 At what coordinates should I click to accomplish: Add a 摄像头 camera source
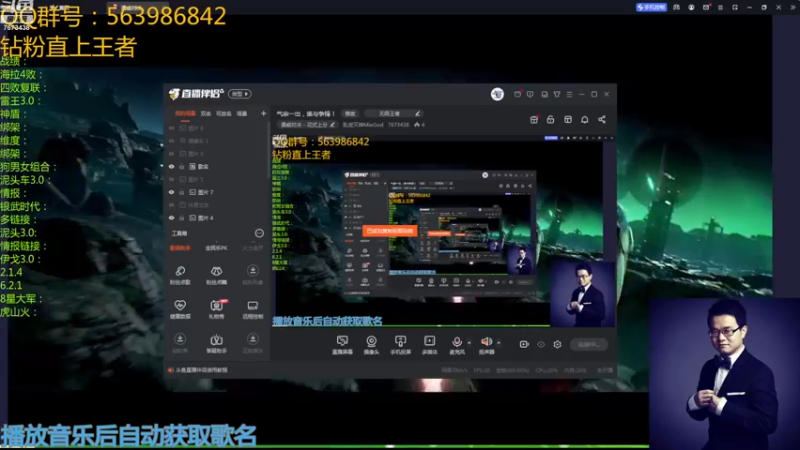[371, 345]
